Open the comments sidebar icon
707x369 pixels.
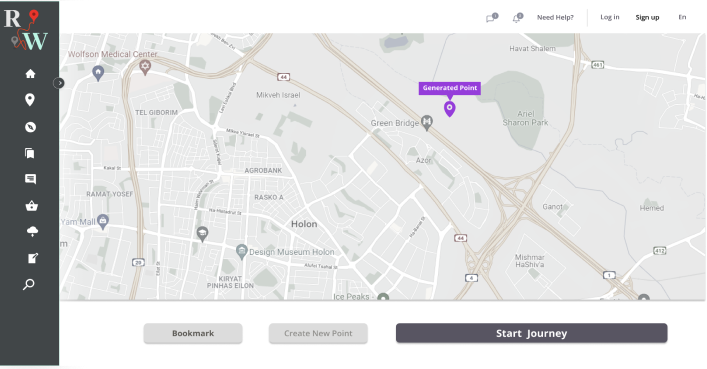pyautogui.click(x=30, y=179)
